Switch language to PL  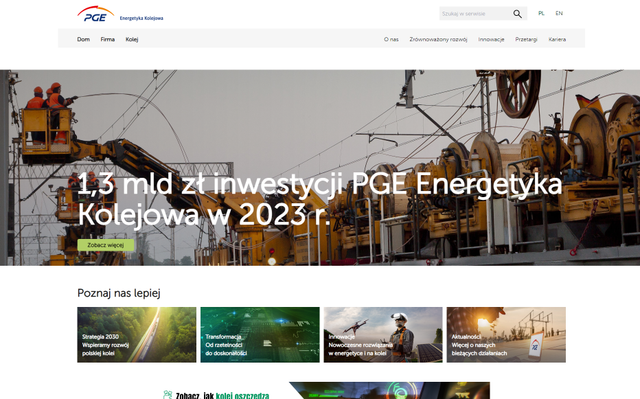[x=541, y=13]
